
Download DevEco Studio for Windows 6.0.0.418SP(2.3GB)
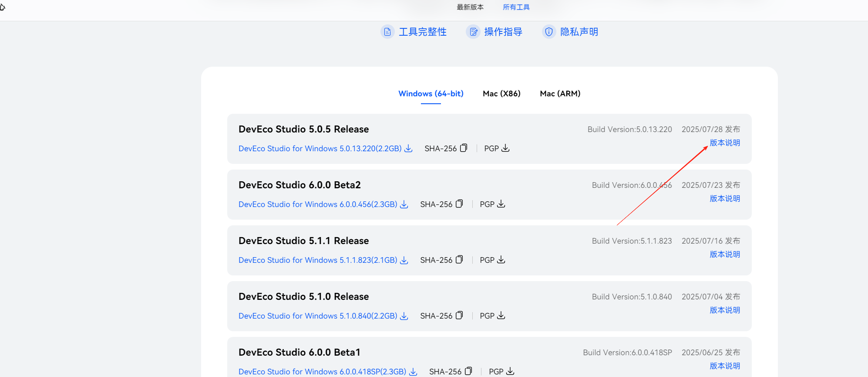[322, 372]
